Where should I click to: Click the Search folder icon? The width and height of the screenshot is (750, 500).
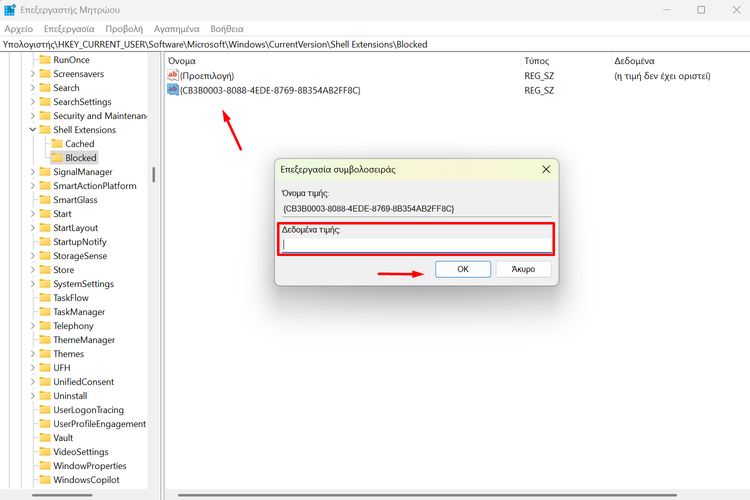[45, 88]
